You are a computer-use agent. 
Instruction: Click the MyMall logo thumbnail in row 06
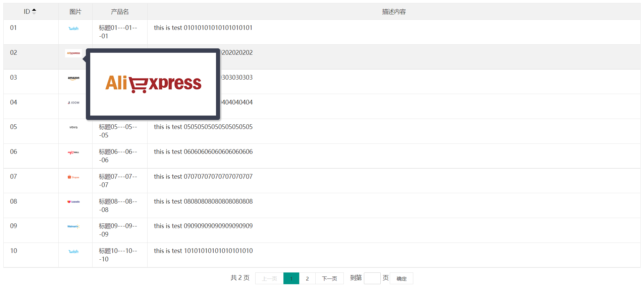[73, 152]
